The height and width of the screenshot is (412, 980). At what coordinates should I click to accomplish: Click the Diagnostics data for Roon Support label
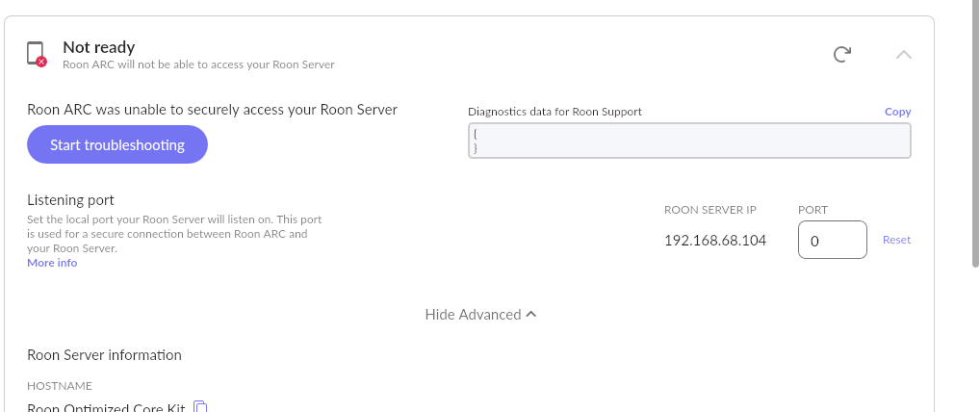coord(555,112)
